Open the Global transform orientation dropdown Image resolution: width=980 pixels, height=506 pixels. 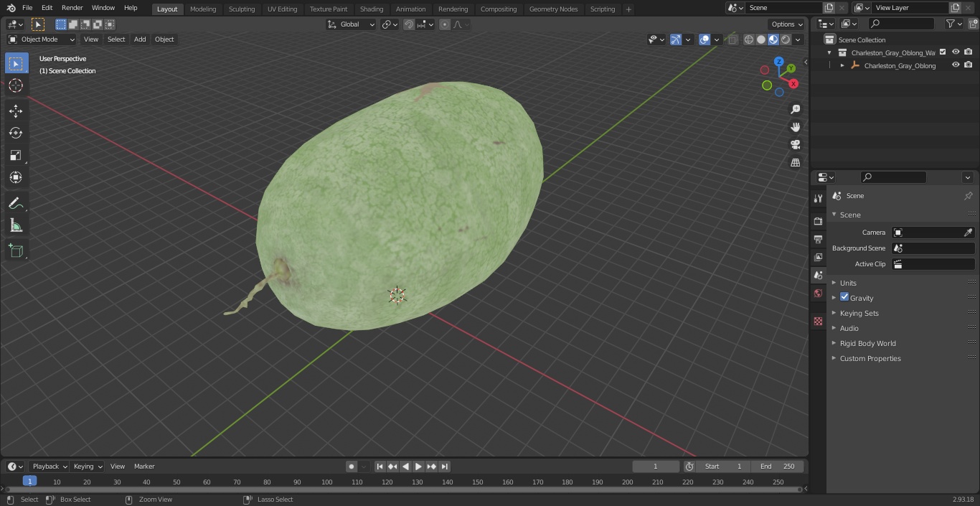pos(351,24)
